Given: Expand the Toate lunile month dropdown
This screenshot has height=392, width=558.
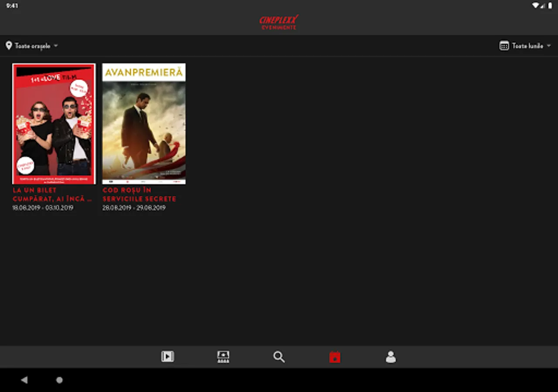Looking at the screenshot, I should click(525, 46).
